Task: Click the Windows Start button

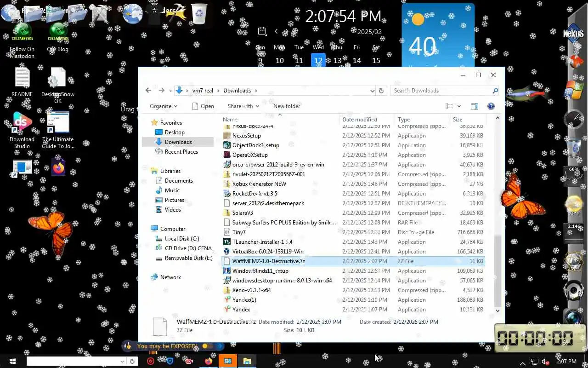Action: 12,361
